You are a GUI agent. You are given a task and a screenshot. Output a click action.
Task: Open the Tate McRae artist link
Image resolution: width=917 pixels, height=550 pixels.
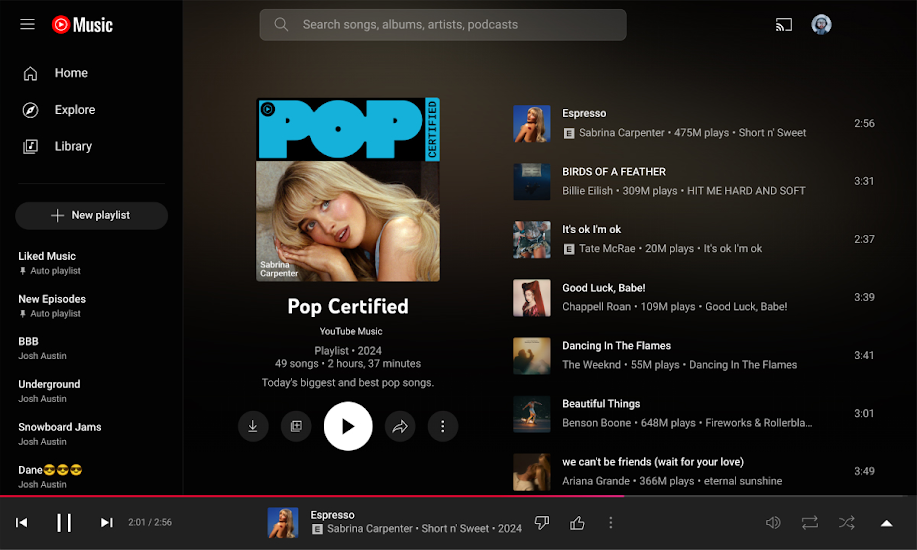click(x=607, y=249)
